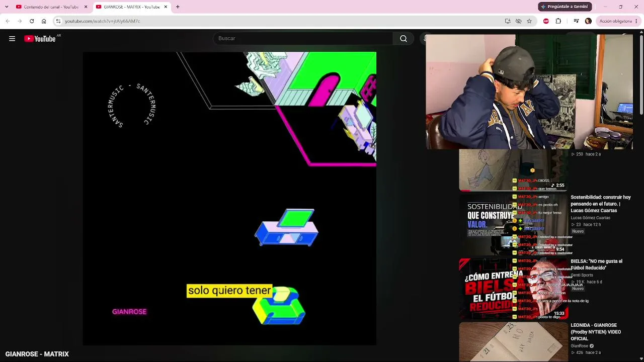
Task: Expand the tab search dropdown arrow
Action: point(7,7)
